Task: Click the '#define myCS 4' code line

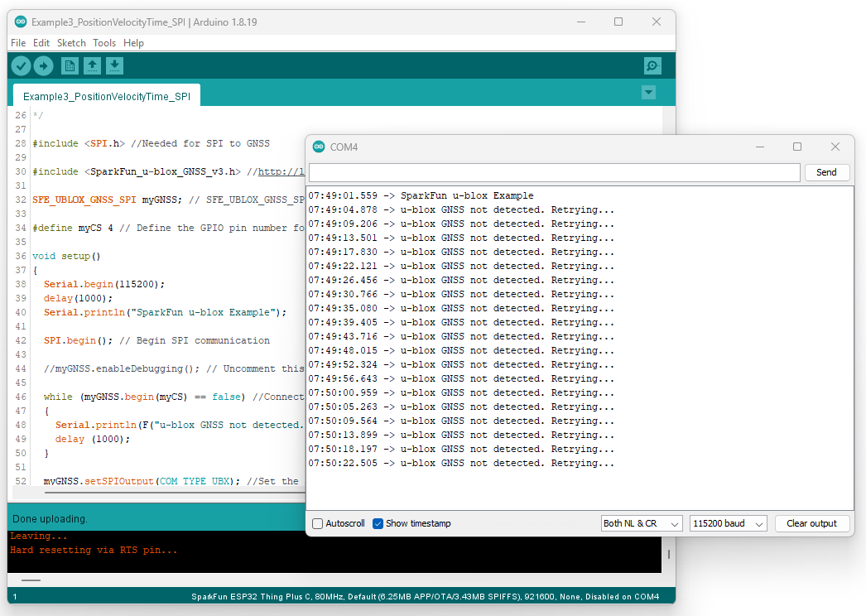Action: [72, 228]
